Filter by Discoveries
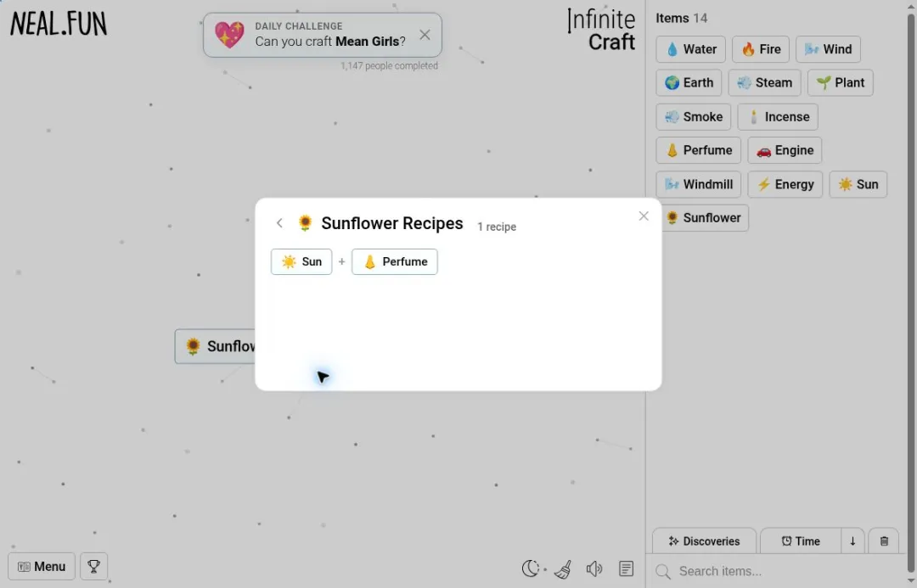 coord(704,541)
